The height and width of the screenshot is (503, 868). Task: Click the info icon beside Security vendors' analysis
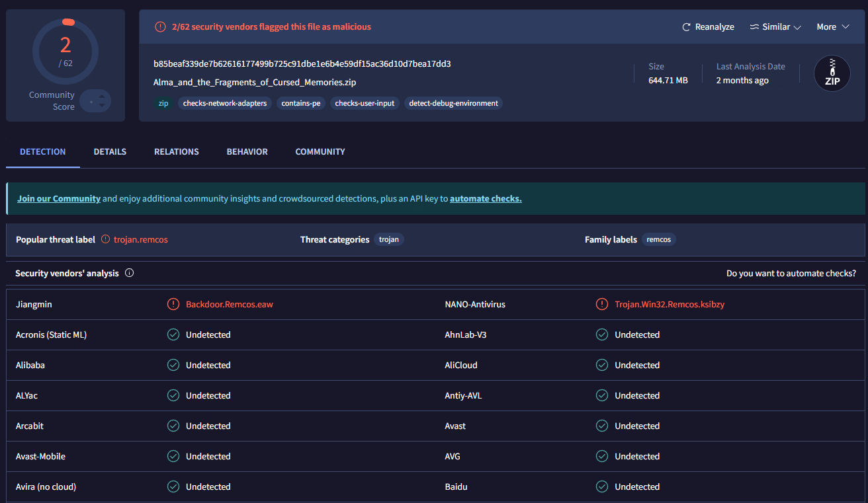pyautogui.click(x=130, y=273)
